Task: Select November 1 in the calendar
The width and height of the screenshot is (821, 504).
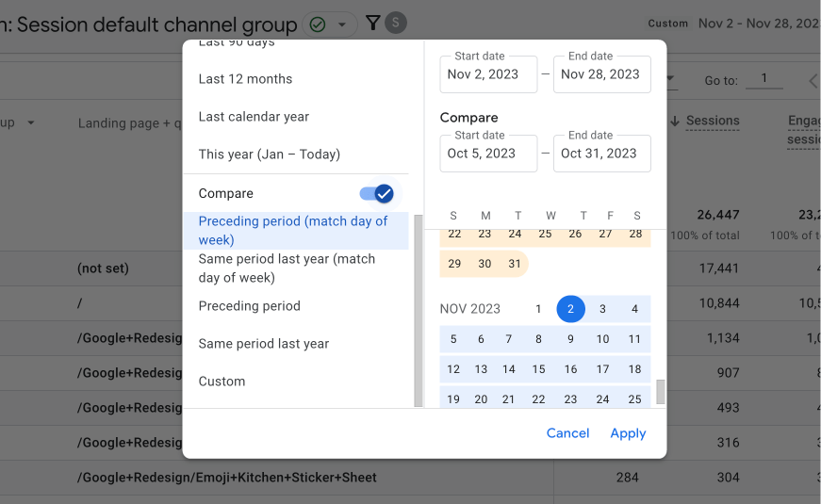Action: pos(537,309)
